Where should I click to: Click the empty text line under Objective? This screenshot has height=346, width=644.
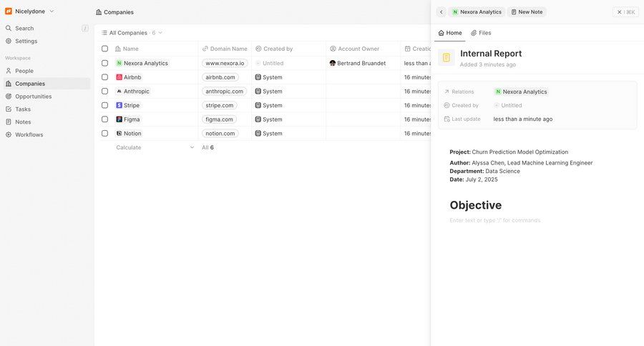tap(495, 220)
